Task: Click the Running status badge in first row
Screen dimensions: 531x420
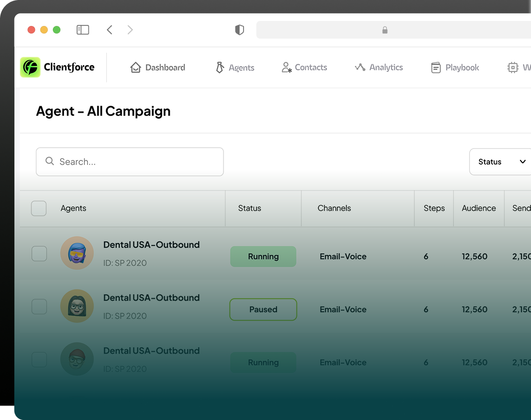Action: 263,256
